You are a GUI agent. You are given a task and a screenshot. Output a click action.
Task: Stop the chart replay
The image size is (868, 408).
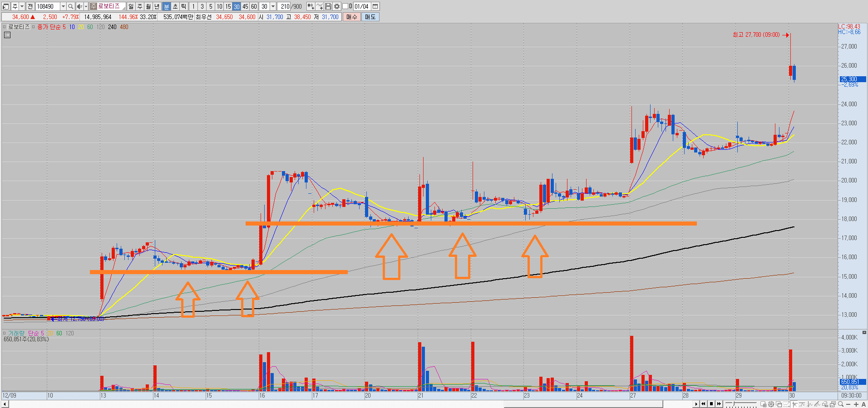pos(711,404)
